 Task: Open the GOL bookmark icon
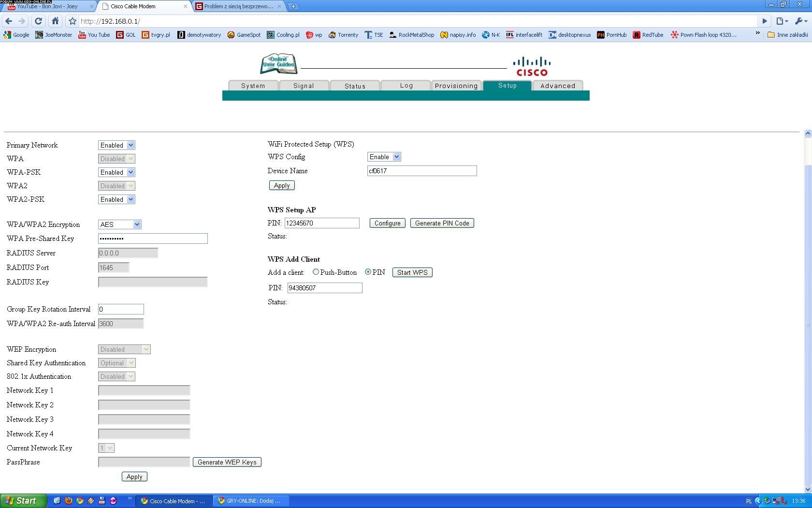tap(120, 35)
